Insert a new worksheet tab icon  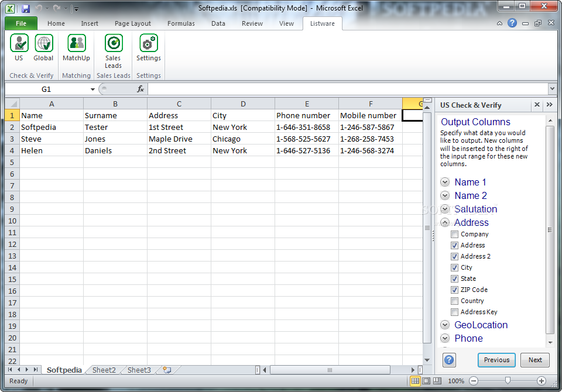(x=167, y=370)
